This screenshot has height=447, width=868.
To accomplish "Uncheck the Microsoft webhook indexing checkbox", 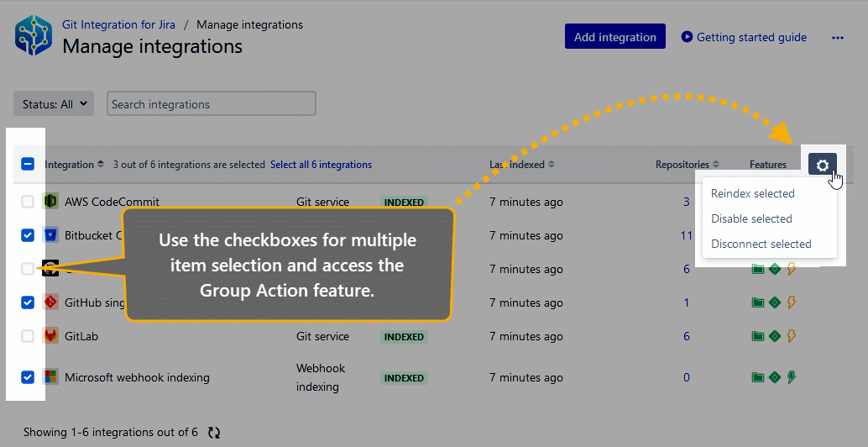I will [x=28, y=377].
